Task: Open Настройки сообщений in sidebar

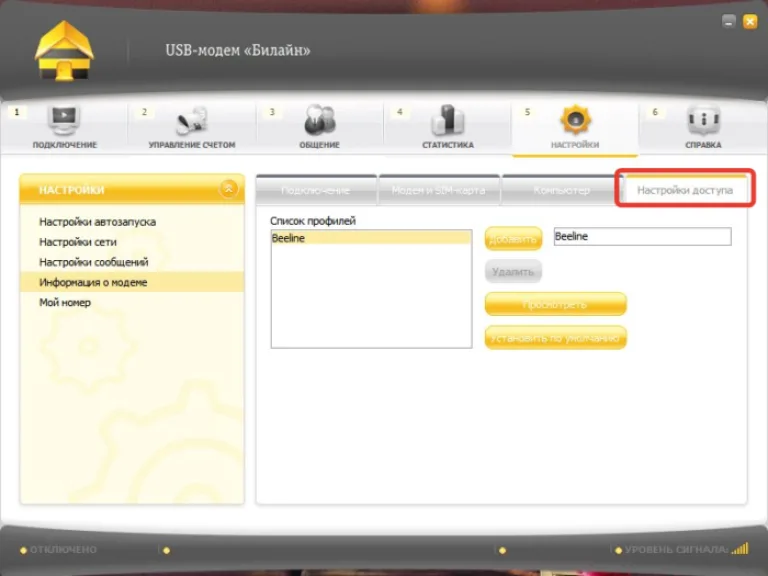Action: (x=94, y=262)
